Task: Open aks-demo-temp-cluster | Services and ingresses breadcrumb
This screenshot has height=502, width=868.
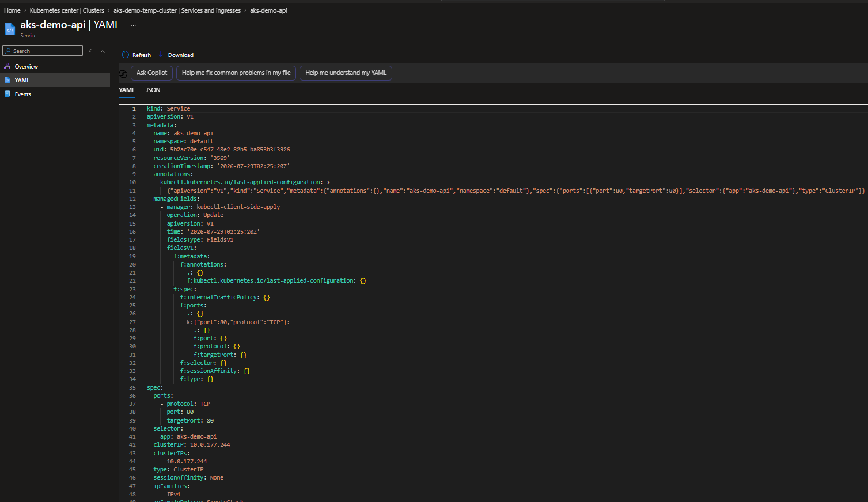Action: pyautogui.click(x=177, y=10)
